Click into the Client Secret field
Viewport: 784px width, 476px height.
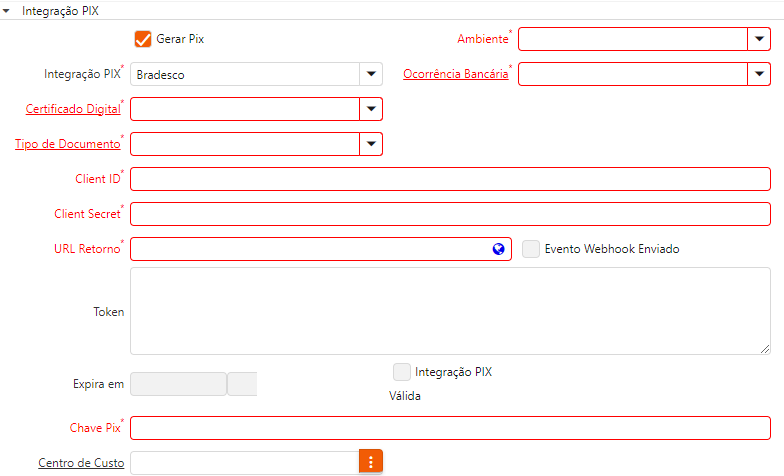(x=450, y=214)
